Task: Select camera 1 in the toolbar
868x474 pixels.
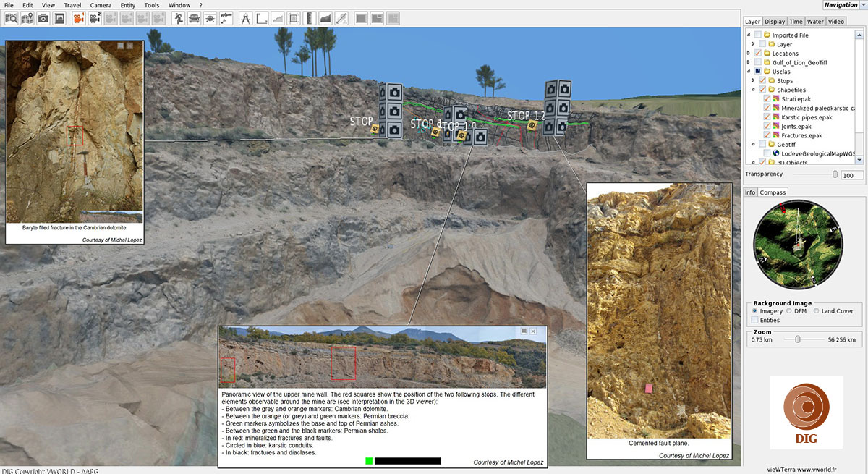Action: tap(78, 18)
